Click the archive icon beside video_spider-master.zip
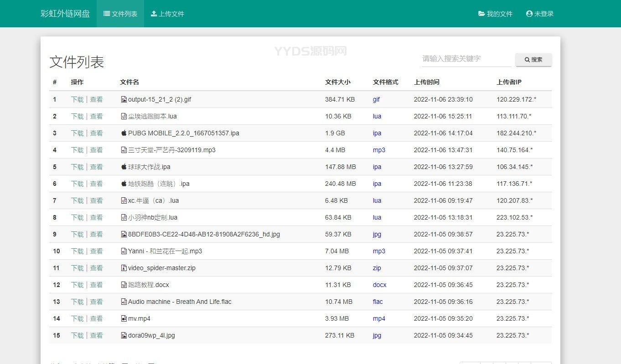621x364 pixels. [124, 268]
